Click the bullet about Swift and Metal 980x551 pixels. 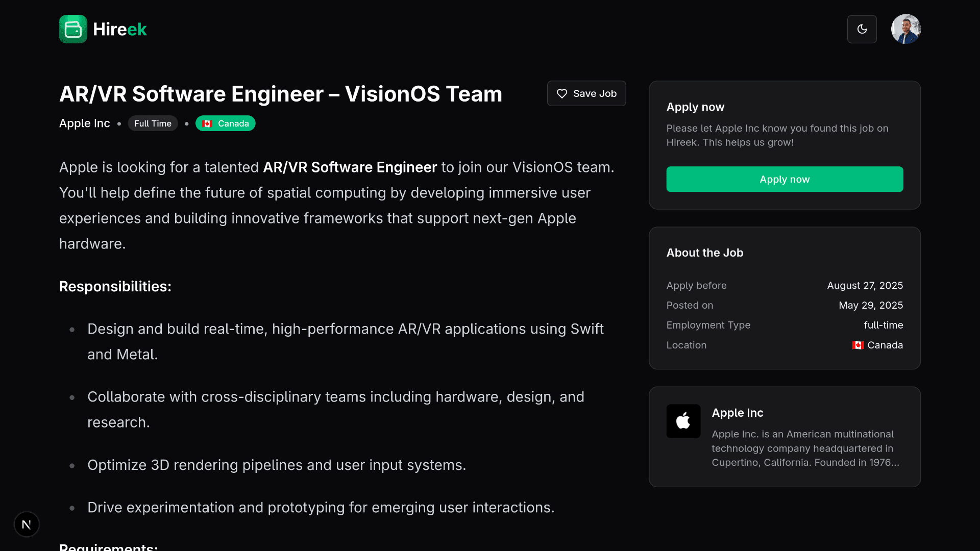pos(346,342)
